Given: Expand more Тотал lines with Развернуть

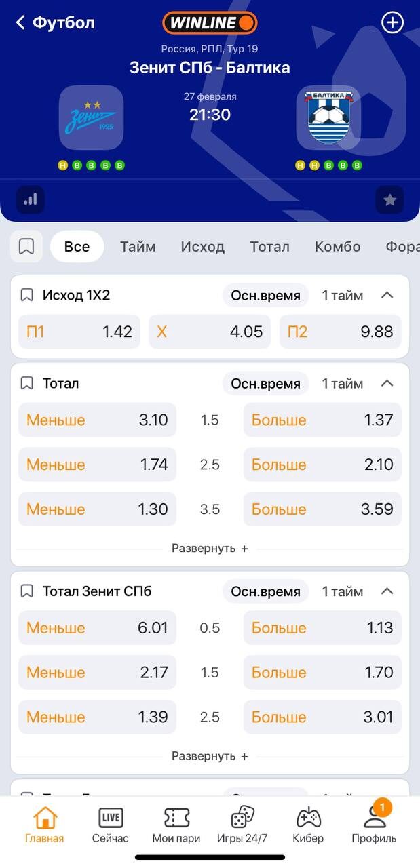Looking at the screenshot, I should click(210, 548).
